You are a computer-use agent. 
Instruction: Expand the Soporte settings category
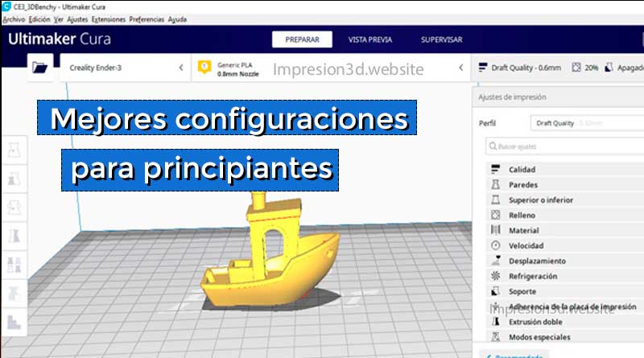tap(565, 291)
